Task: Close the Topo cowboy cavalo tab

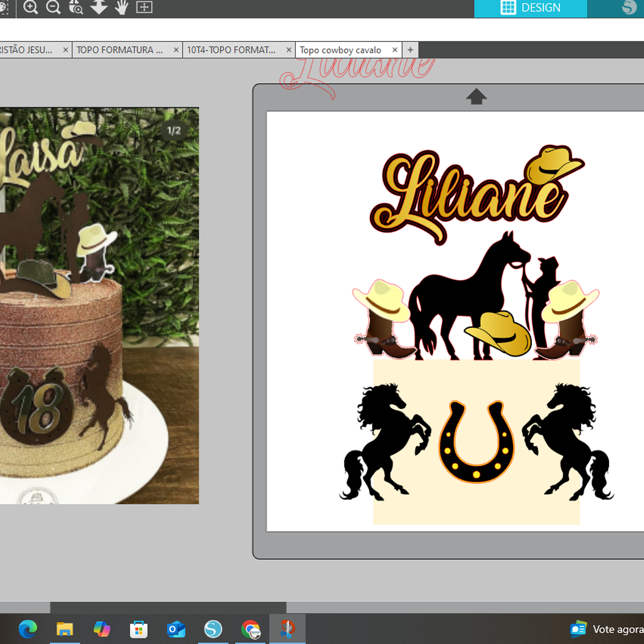Action: 395,50
